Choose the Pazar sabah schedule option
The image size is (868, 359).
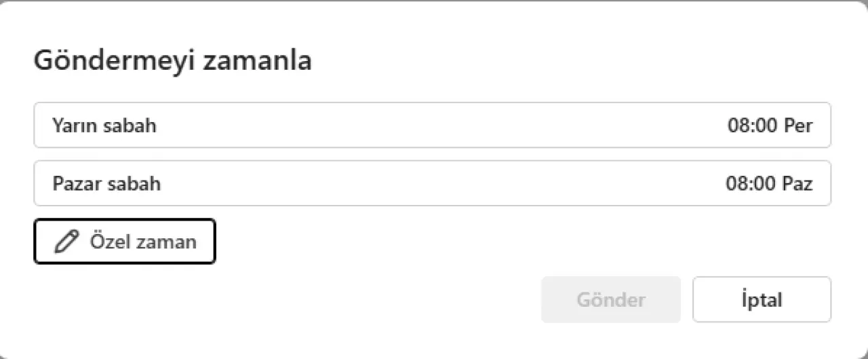[x=432, y=183]
